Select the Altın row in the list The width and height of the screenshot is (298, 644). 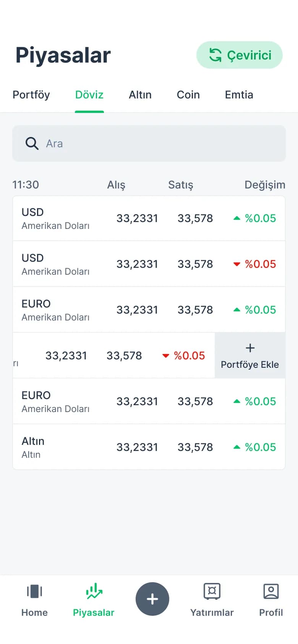click(x=149, y=447)
